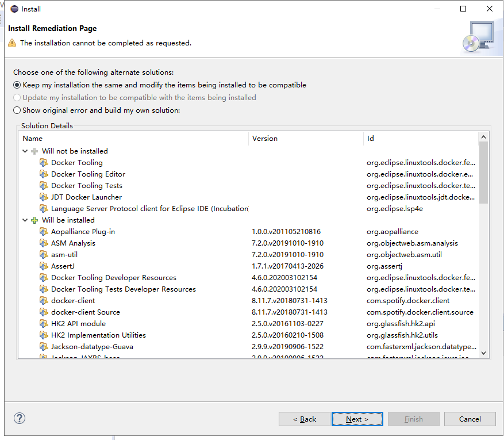
Task: Click the Docker Tooling Developer Resources icon
Action: (x=44, y=278)
